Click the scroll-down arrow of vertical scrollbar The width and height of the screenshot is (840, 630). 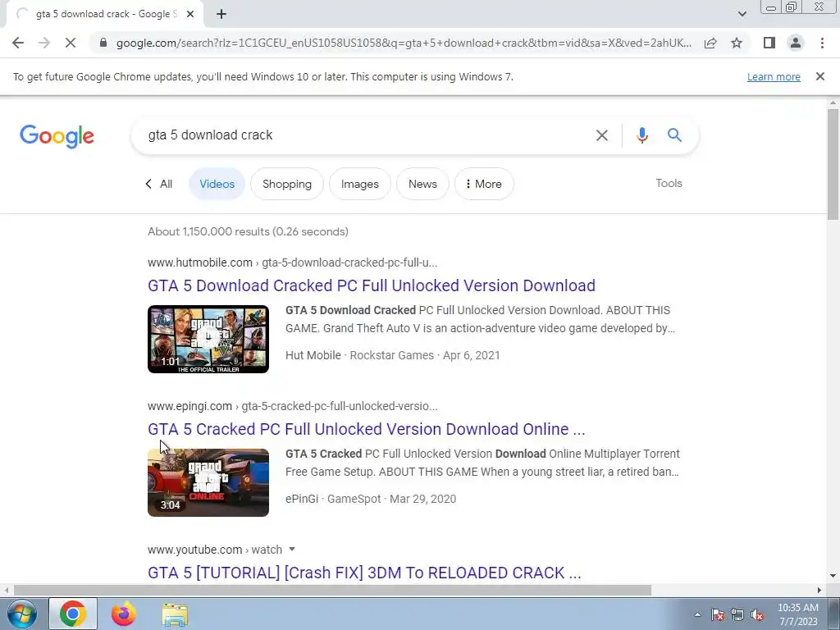[x=833, y=576]
